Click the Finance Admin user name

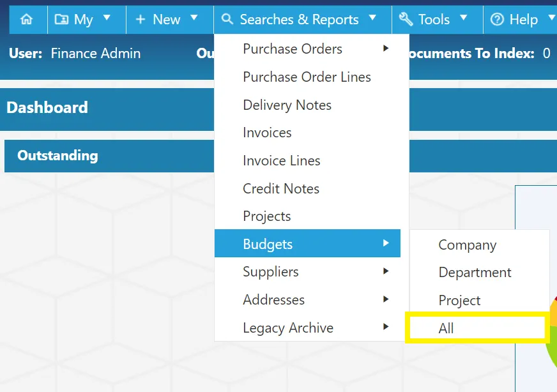tap(96, 53)
